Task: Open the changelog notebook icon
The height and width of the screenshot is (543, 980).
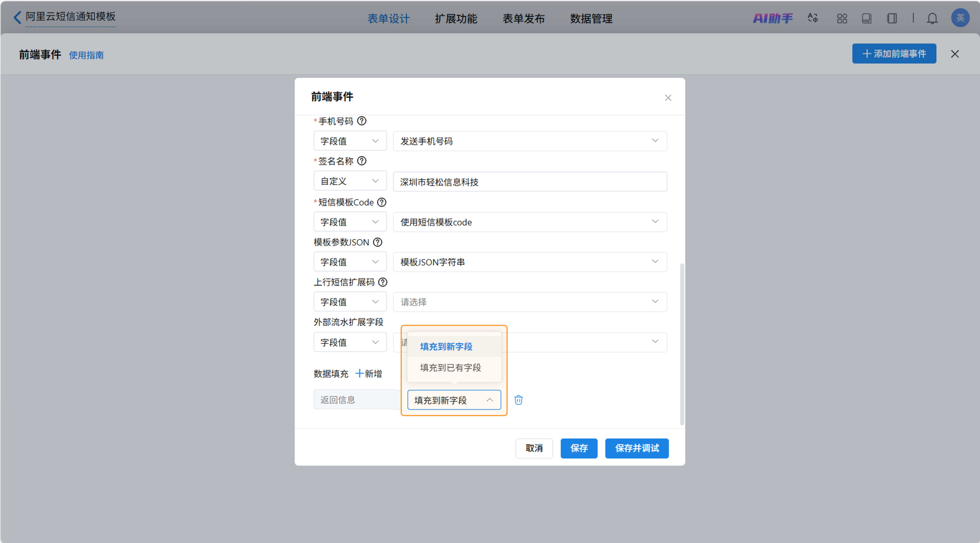Action: 891,18
